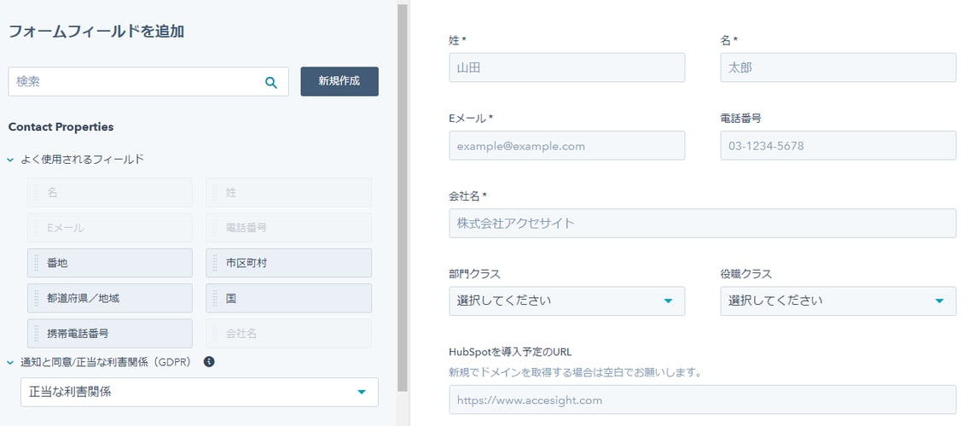Click the GDPR info icon
The width and height of the screenshot is (980, 426).
(209, 362)
